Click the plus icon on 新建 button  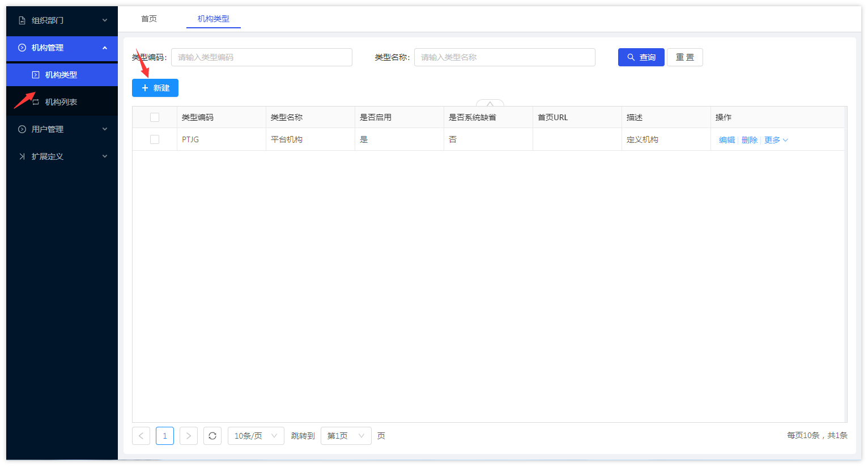(x=145, y=88)
